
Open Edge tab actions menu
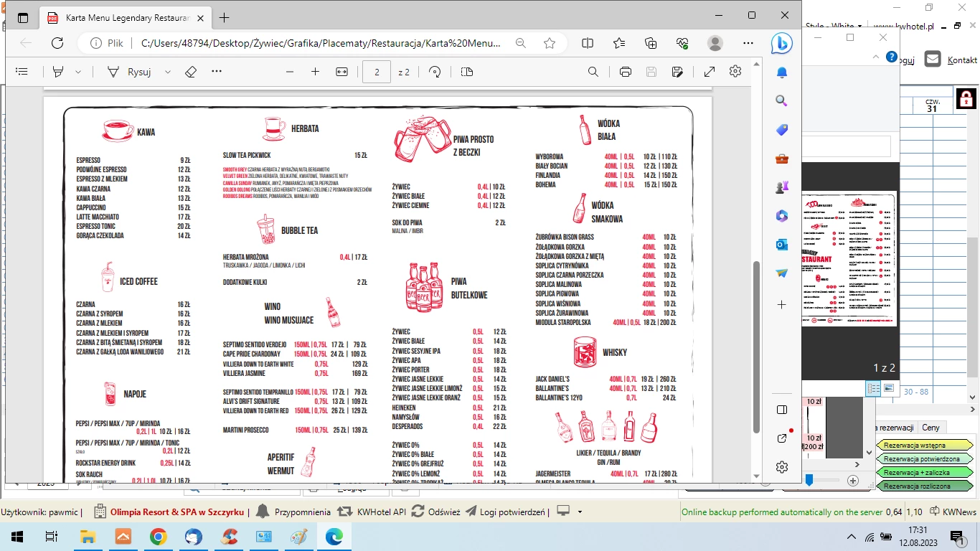point(23,17)
